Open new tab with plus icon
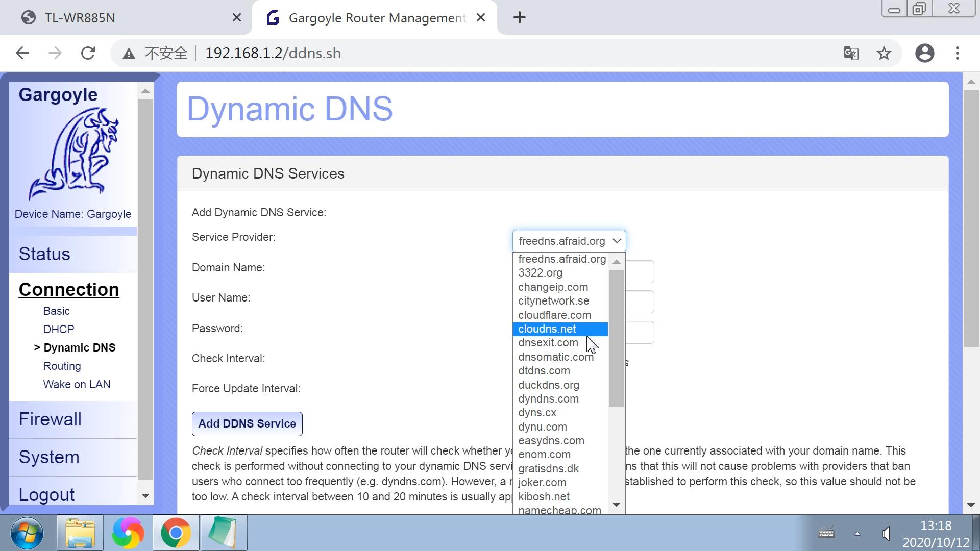 [x=519, y=18]
